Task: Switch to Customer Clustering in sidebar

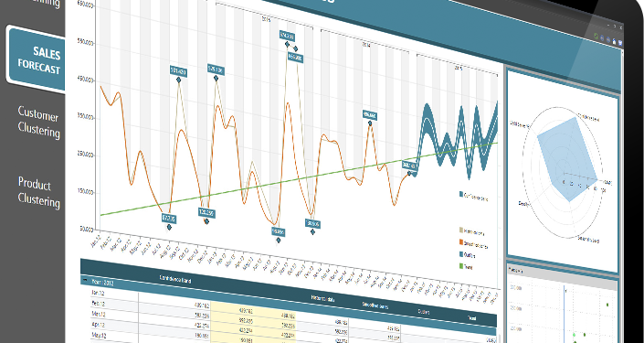Action: 39,123
